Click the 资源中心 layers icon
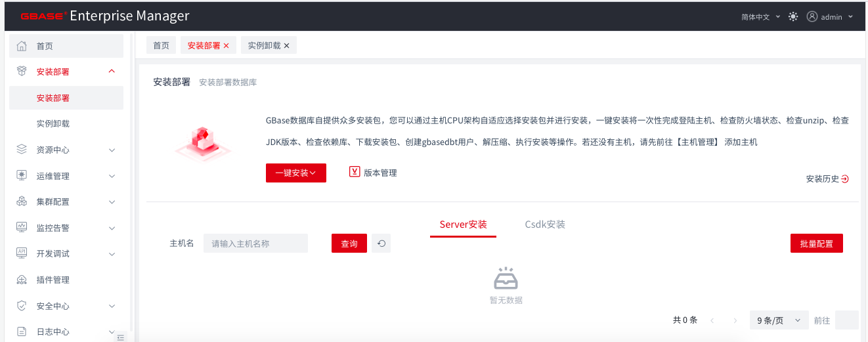This screenshot has height=342, width=868. [22, 150]
